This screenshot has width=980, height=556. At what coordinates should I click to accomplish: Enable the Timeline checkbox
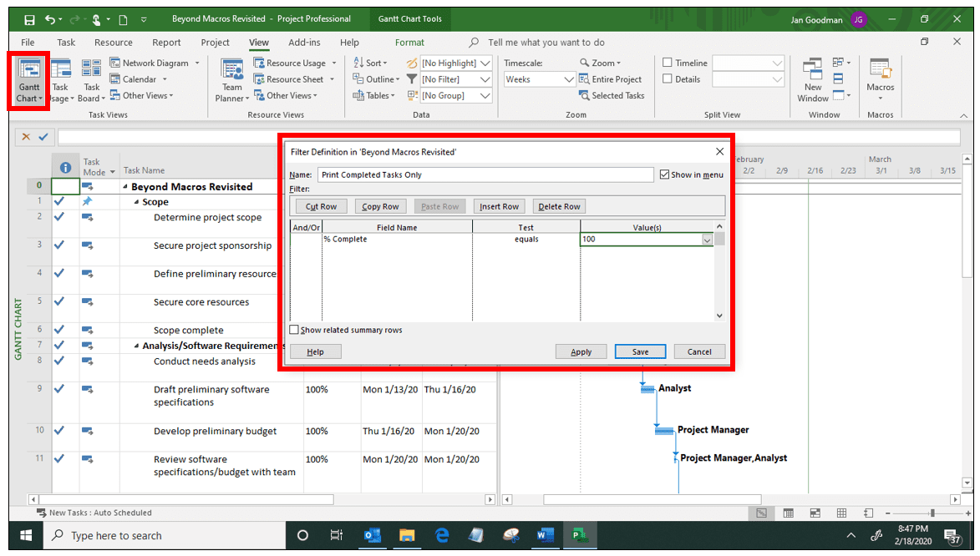tap(668, 63)
